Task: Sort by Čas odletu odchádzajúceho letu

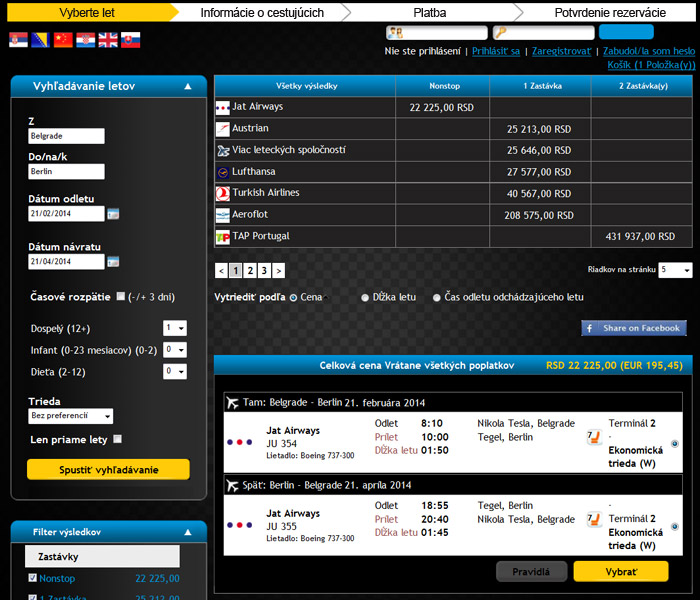Action: pos(437,298)
